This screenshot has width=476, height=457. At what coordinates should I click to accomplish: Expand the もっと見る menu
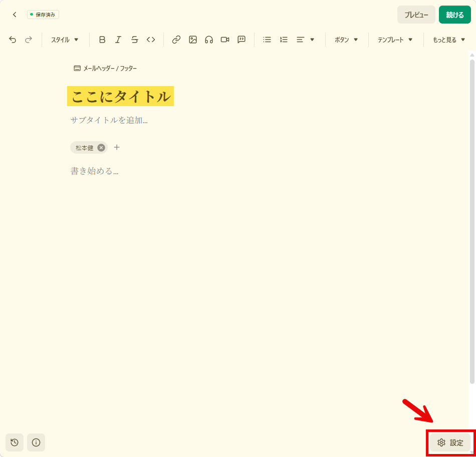(448, 40)
